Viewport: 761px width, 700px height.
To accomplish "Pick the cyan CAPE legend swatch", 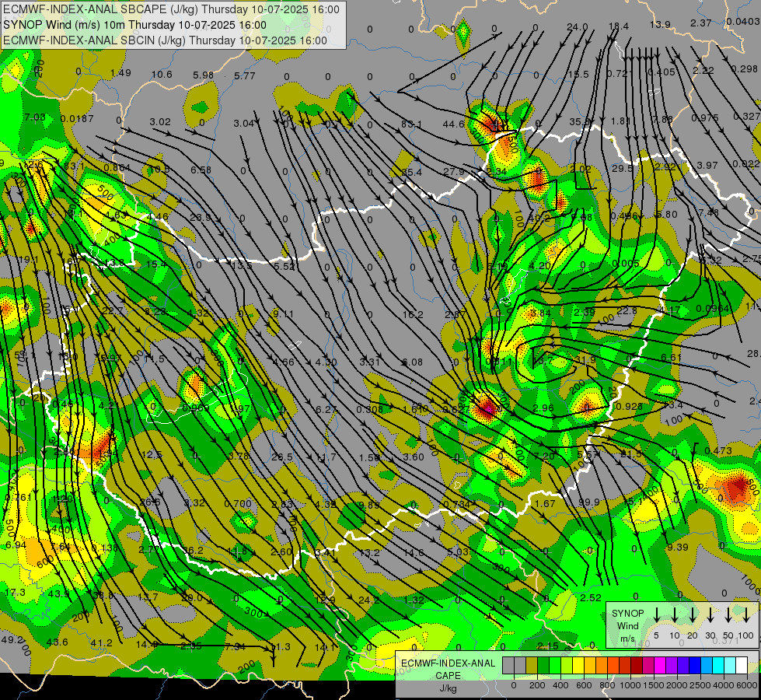I will (717, 665).
